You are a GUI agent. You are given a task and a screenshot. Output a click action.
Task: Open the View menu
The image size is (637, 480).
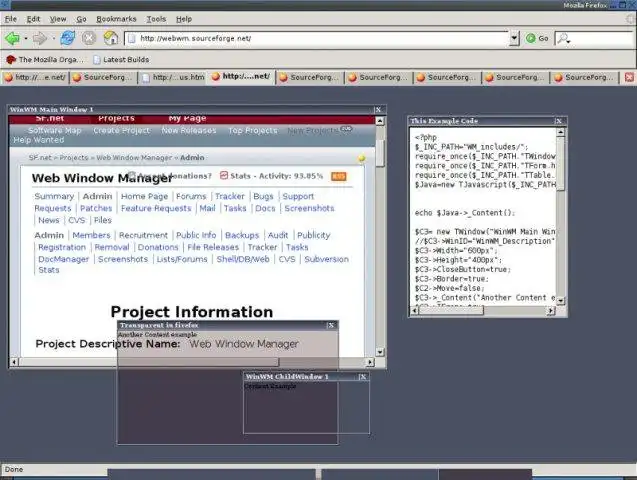click(58, 19)
